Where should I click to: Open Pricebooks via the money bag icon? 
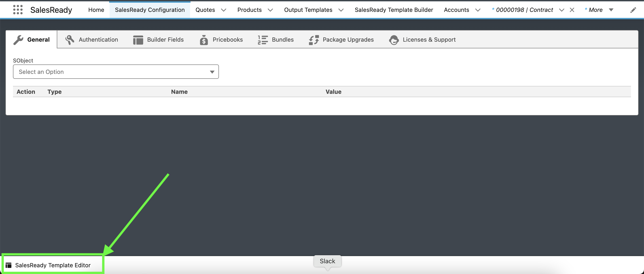coord(204,40)
